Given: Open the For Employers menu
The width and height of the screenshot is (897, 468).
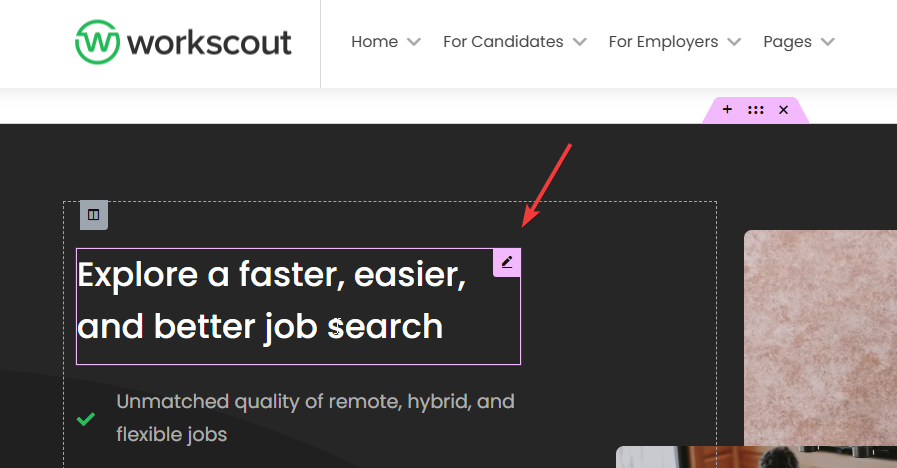Looking at the screenshot, I should point(663,42).
